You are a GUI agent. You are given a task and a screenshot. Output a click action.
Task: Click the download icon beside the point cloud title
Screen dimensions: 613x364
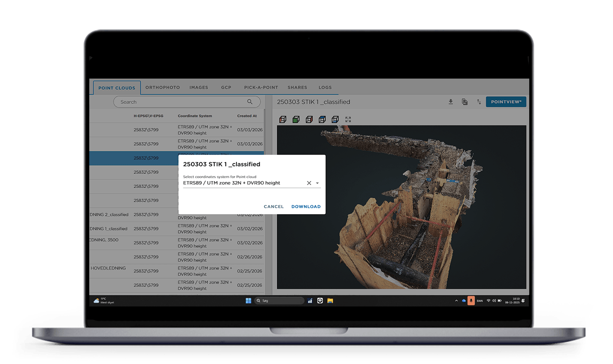pyautogui.click(x=451, y=102)
